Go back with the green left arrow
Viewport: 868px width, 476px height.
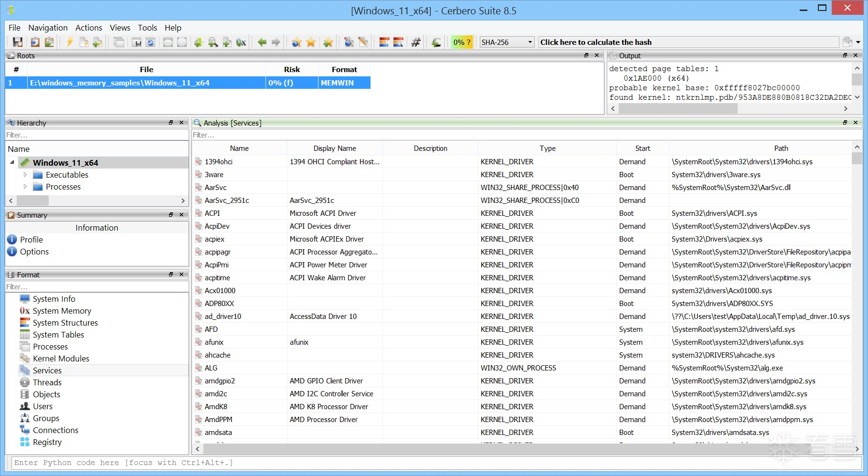(x=262, y=42)
